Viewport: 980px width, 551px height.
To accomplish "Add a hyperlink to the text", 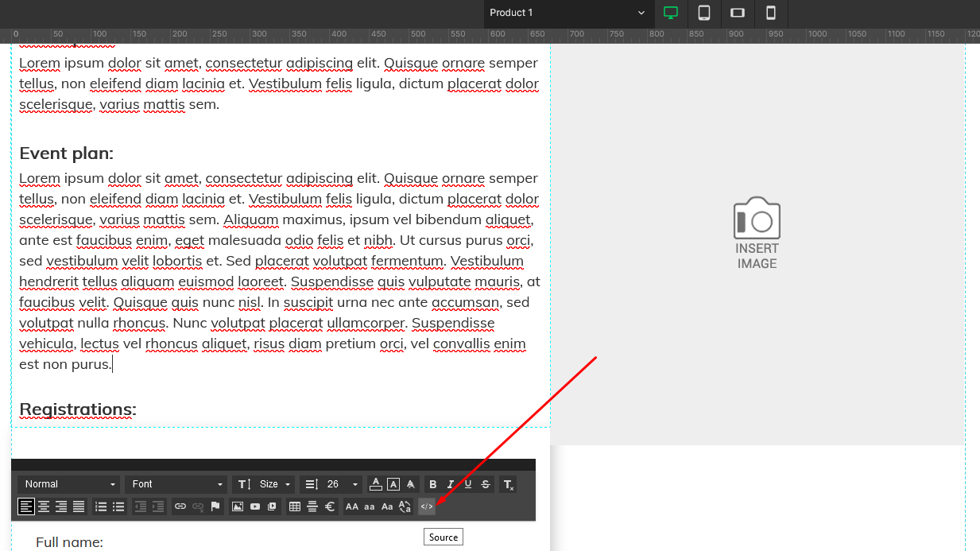I will [x=180, y=506].
